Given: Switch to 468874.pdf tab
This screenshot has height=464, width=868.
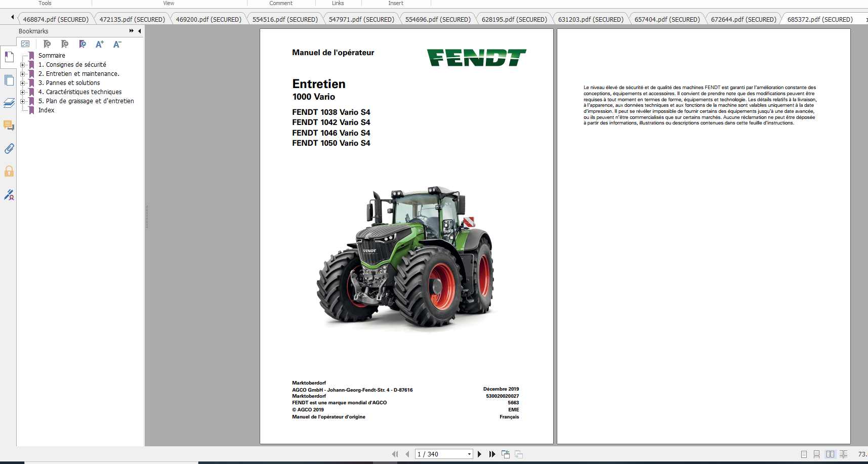Looking at the screenshot, I should click(56, 19).
